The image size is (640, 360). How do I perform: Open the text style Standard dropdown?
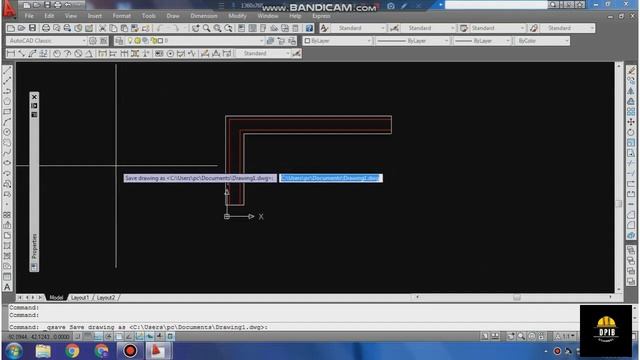tap(382, 28)
